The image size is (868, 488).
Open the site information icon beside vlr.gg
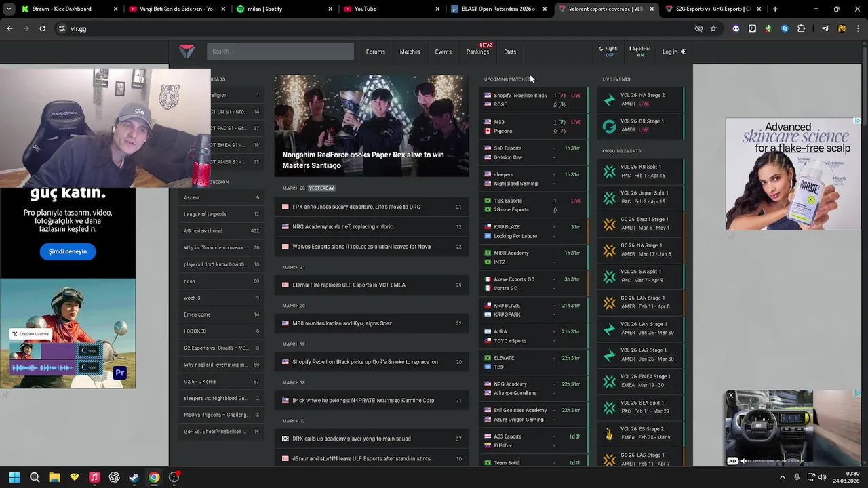[x=62, y=28]
